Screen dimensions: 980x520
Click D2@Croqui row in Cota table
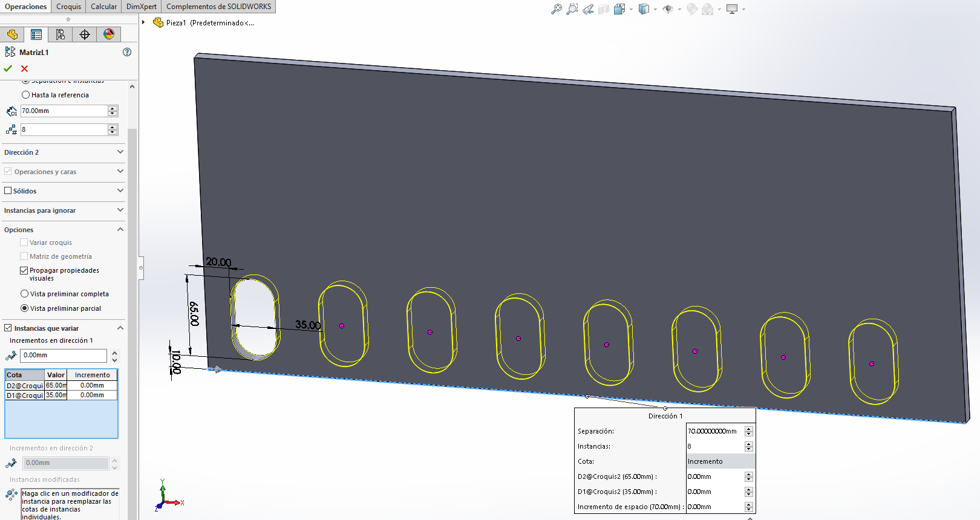(61, 385)
